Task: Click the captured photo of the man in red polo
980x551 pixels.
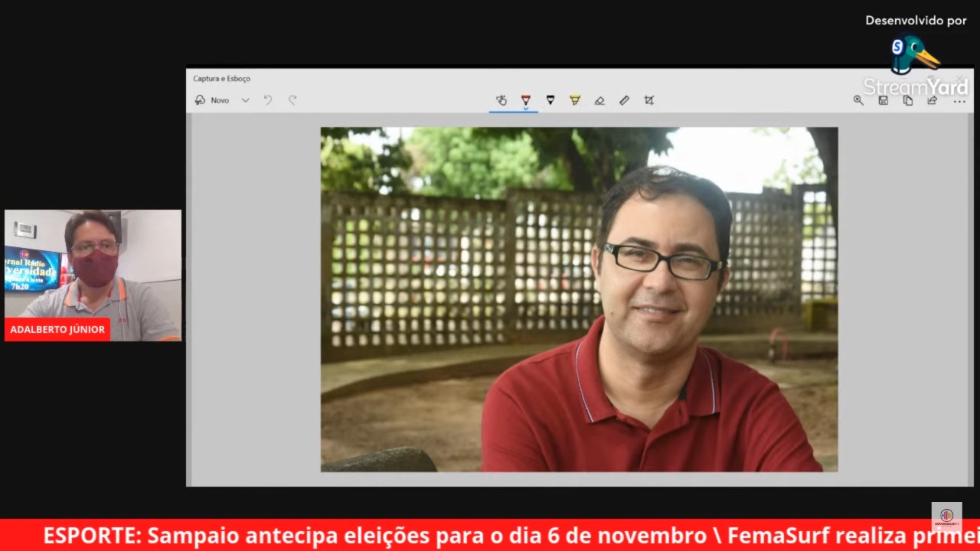Action: click(579, 299)
